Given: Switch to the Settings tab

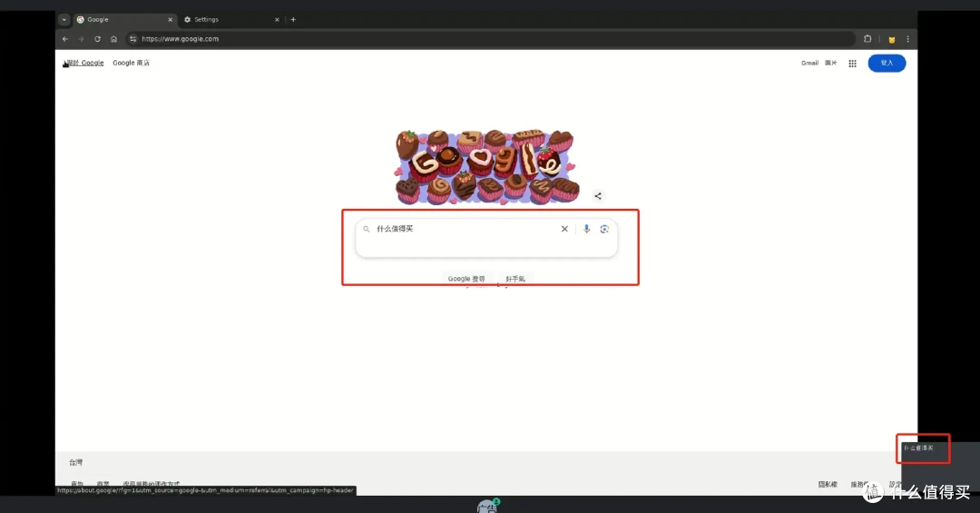Looking at the screenshot, I should pyautogui.click(x=231, y=19).
